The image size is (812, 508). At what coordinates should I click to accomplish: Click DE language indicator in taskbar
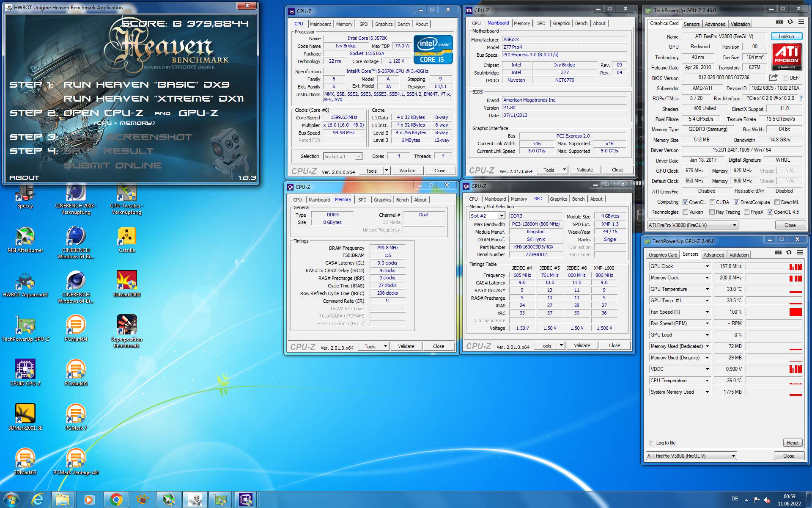click(x=735, y=499)
